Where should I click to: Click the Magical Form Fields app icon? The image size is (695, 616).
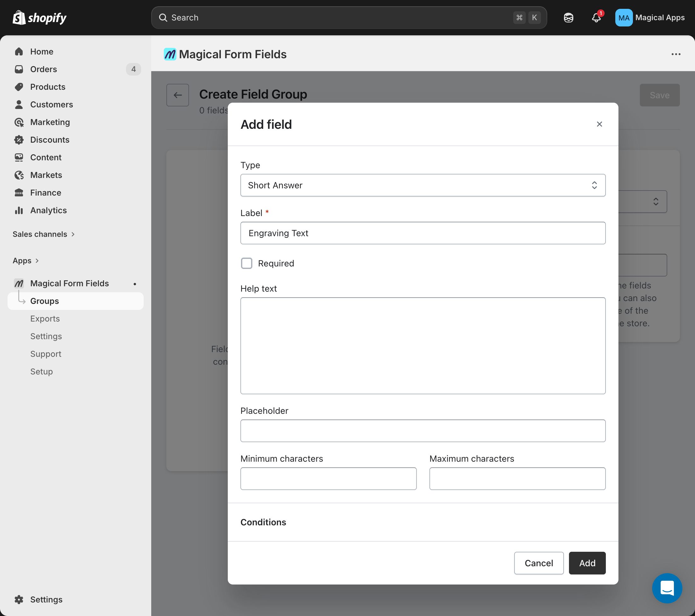pyautogui.click(x=19, y=283)
